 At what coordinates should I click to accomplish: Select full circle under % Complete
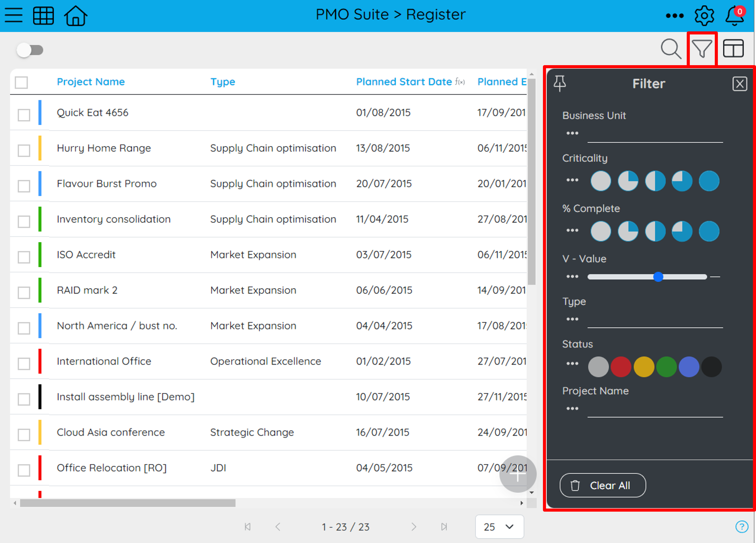point(709,231)
